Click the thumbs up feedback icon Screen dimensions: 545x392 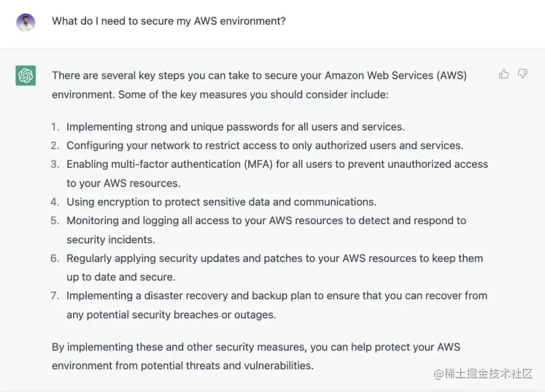click(x=504, y=74)
